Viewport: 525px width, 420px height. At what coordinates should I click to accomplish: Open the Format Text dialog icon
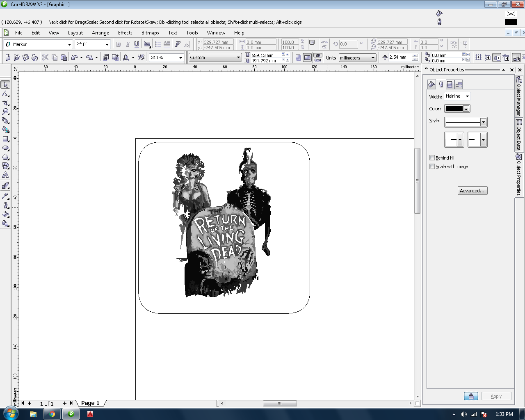pyautogui.click(x=178, y=44)
